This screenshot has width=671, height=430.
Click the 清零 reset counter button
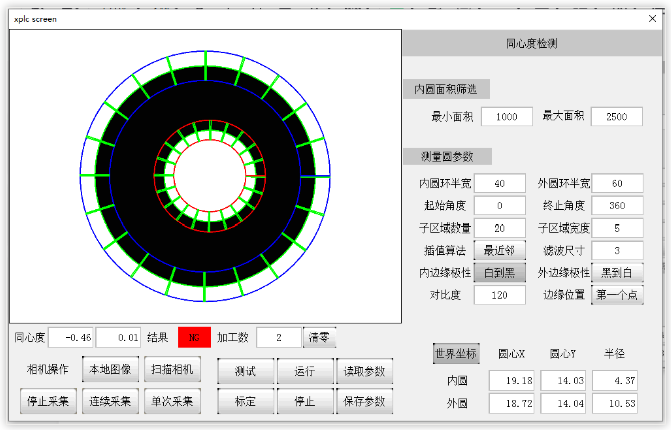320,338
